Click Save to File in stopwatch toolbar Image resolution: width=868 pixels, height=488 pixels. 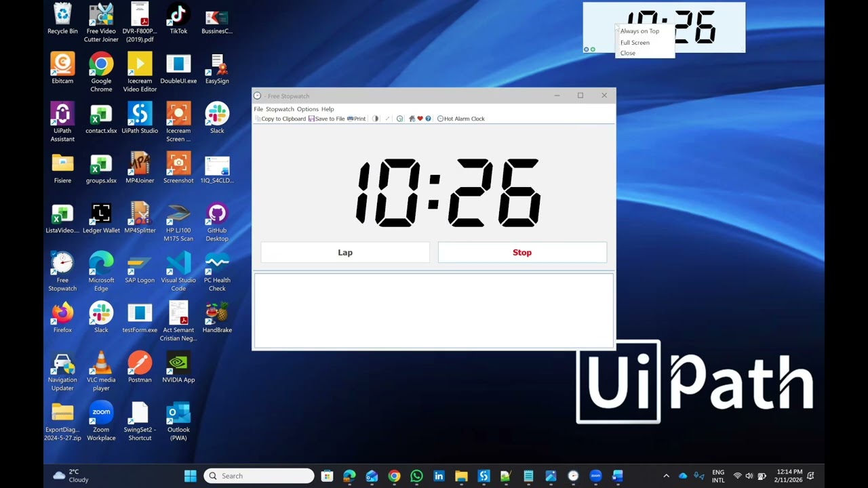click(x=327, y=119)
